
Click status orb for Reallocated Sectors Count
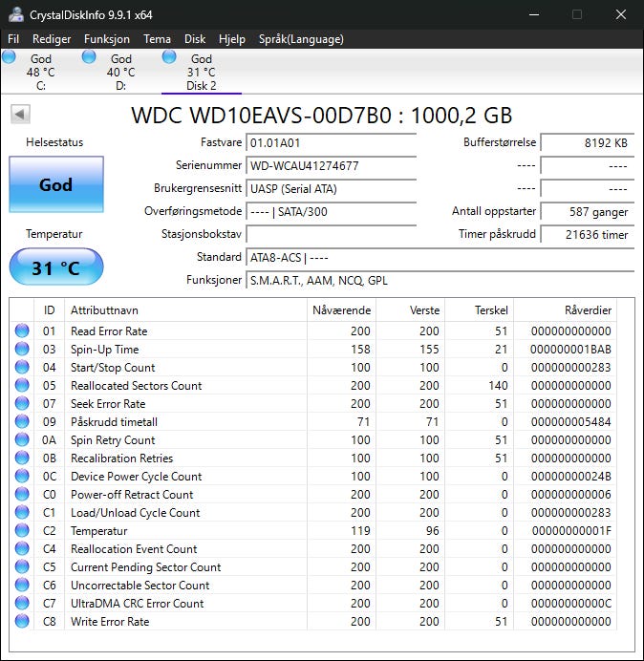(22, 385)
